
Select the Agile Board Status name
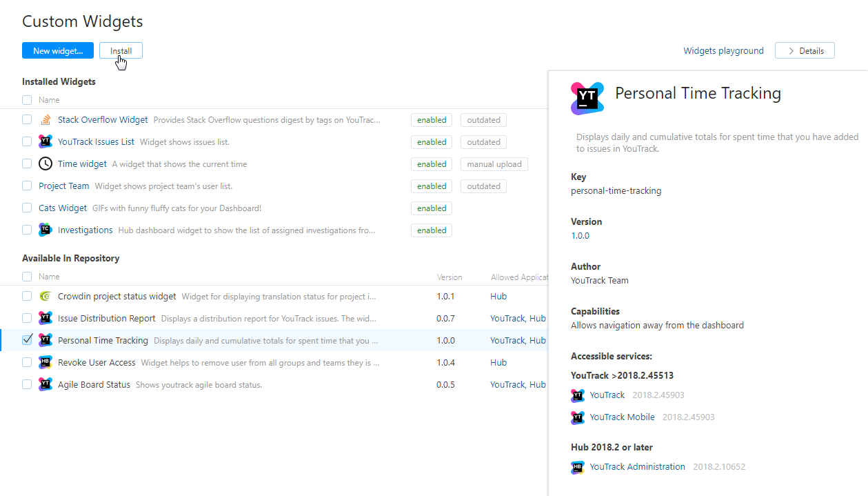94,385
